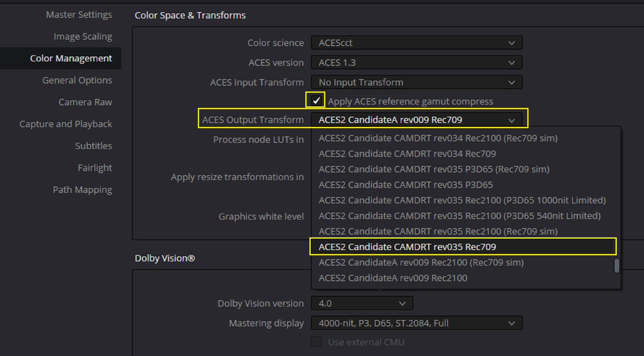Click the ACES Output Transform dropdown
This screenshot has width=644, height=356.
coord(417,120)
